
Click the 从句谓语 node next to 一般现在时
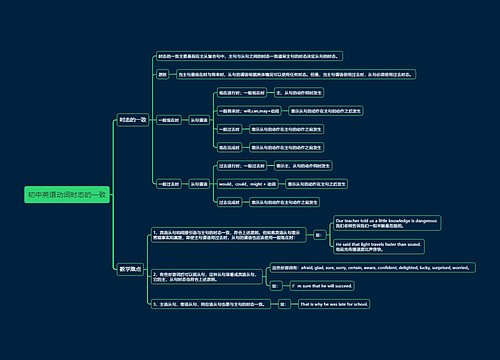[x=199, y=120]
